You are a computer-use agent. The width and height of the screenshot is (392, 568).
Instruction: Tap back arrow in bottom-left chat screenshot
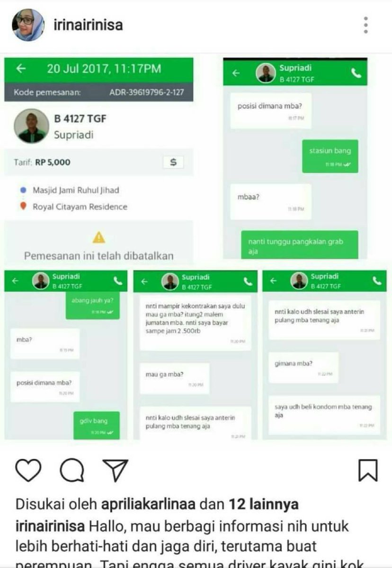point(16,281)
